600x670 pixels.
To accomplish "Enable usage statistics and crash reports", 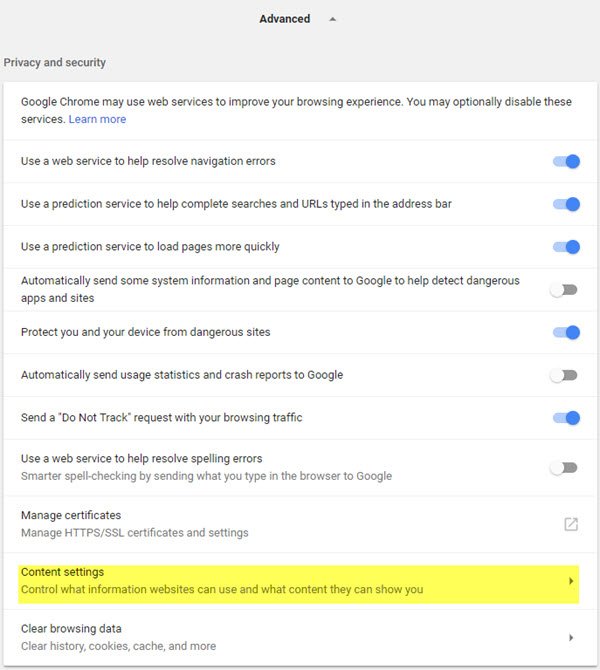I will click(565, 375).
